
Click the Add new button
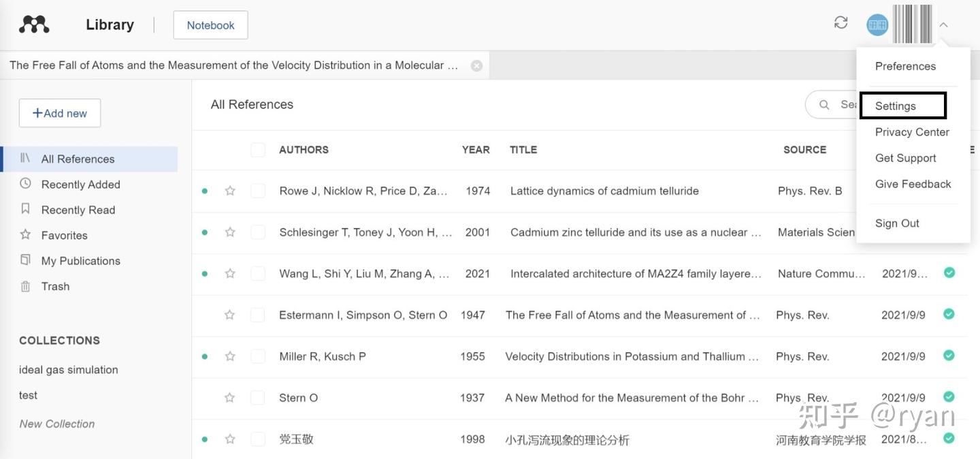tap(60, 113)
